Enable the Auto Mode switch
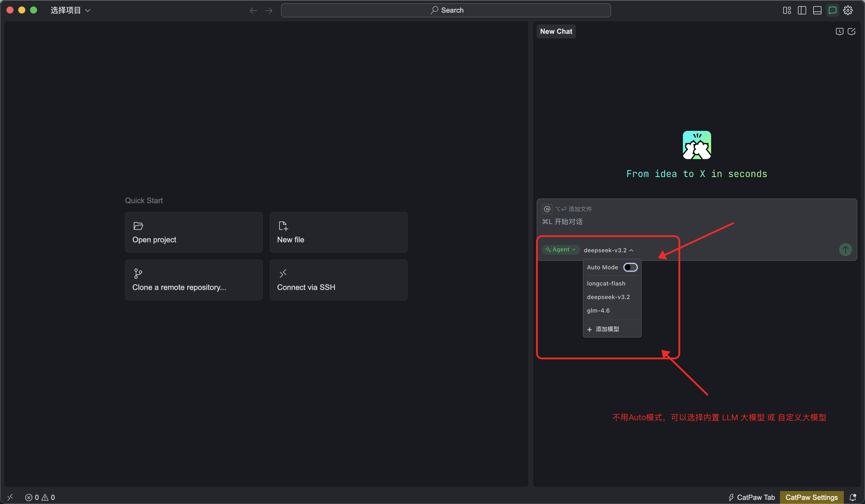Image resolution: width=865 pixels, height=504 pixels. click(630, 267)
